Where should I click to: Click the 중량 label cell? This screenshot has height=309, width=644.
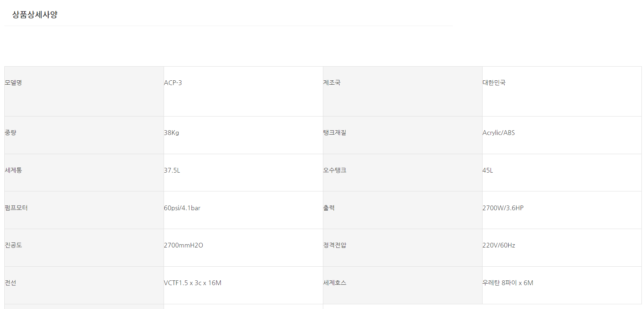[10, 132]
